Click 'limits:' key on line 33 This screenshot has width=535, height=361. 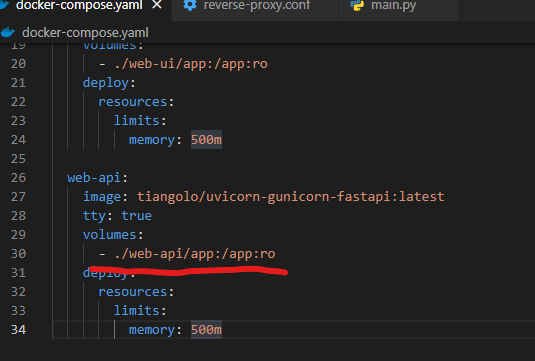(140, 311)
